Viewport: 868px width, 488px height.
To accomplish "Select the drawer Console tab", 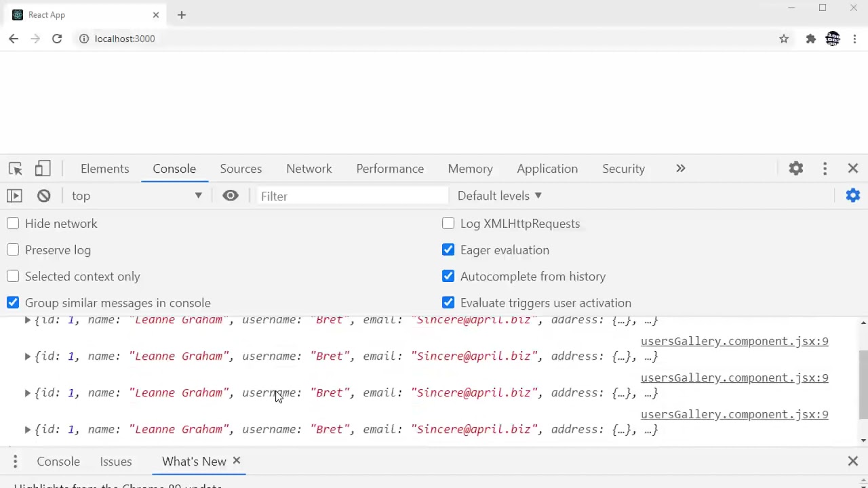I will 58,462.
